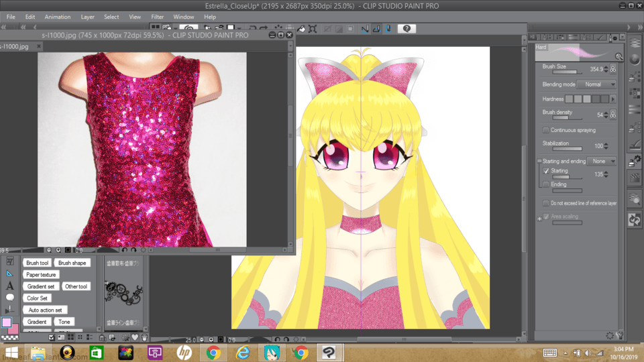Click the magnifier icon on brush preview

point(619,57)
